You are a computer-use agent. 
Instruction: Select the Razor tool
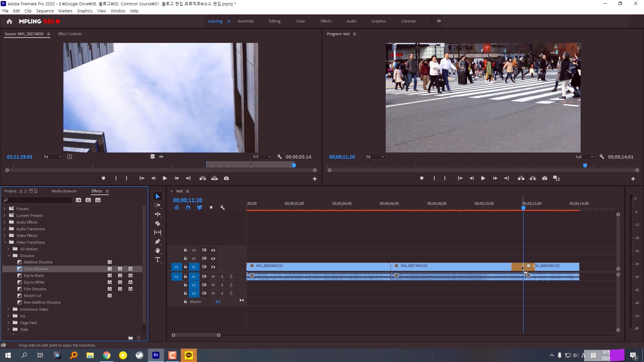(x=158, y=223)
